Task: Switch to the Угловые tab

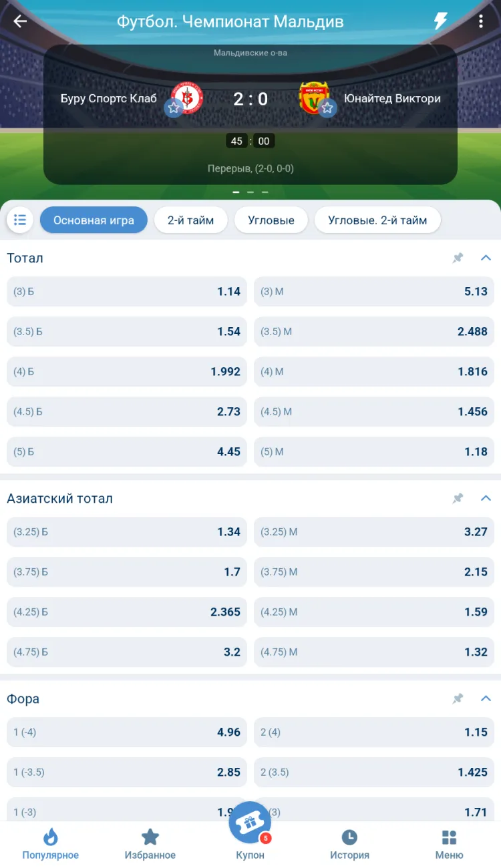Action: pyautogui.click(x=271, y=220)
